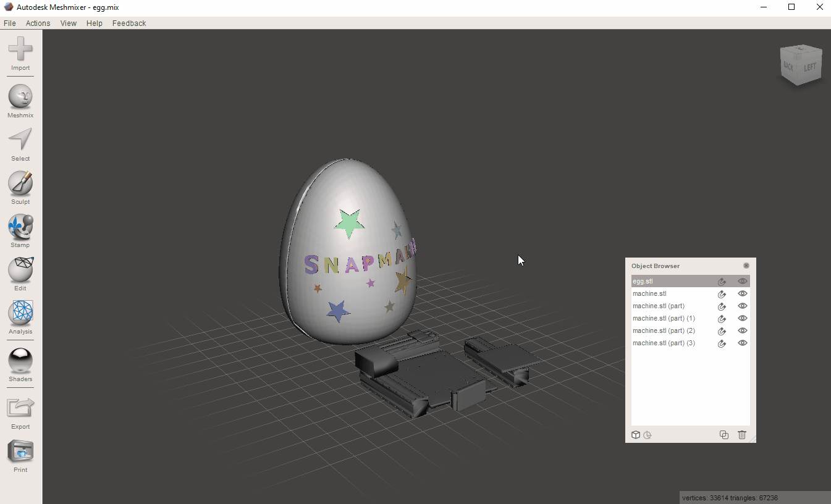
Task: Click the Print icon
Action: tap(20, 451)
